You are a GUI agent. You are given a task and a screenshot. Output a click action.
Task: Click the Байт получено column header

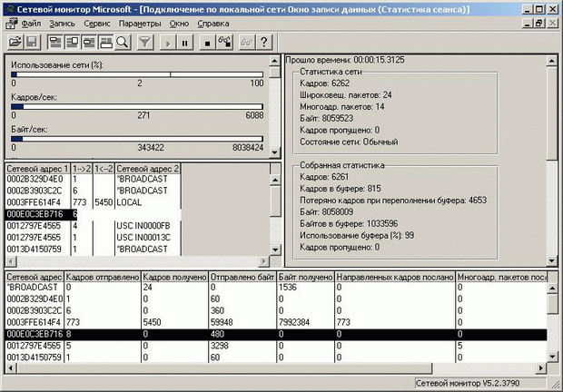click(304, 276)
